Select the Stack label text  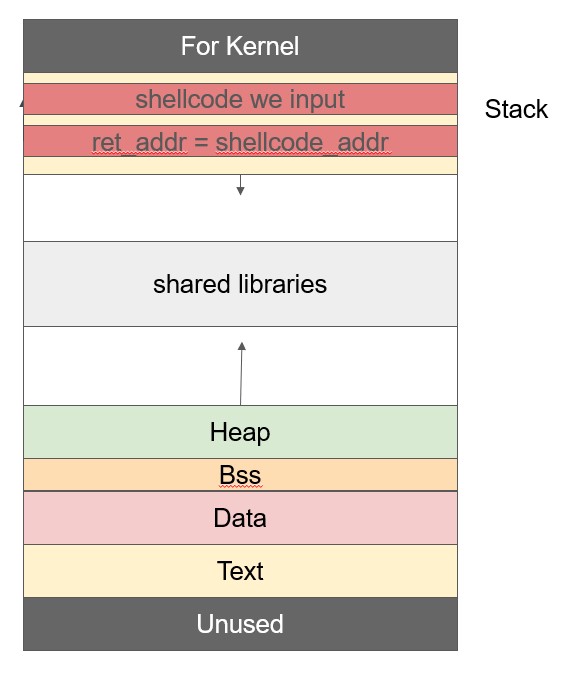516,109
